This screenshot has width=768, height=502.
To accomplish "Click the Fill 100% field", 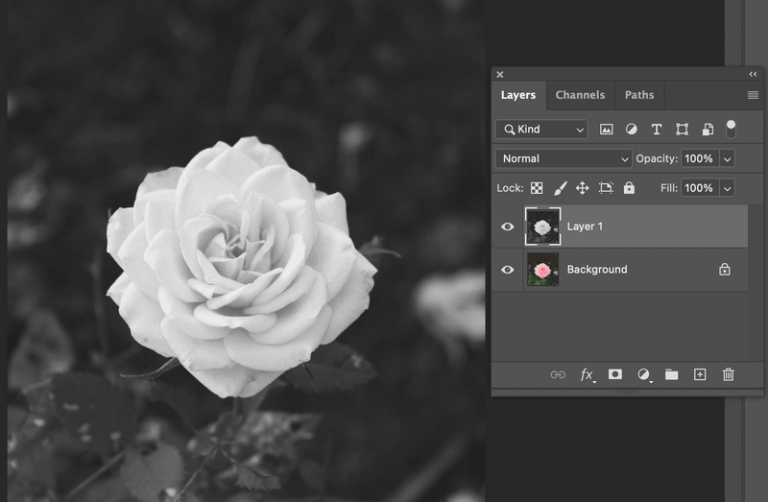I will (700, 188).
